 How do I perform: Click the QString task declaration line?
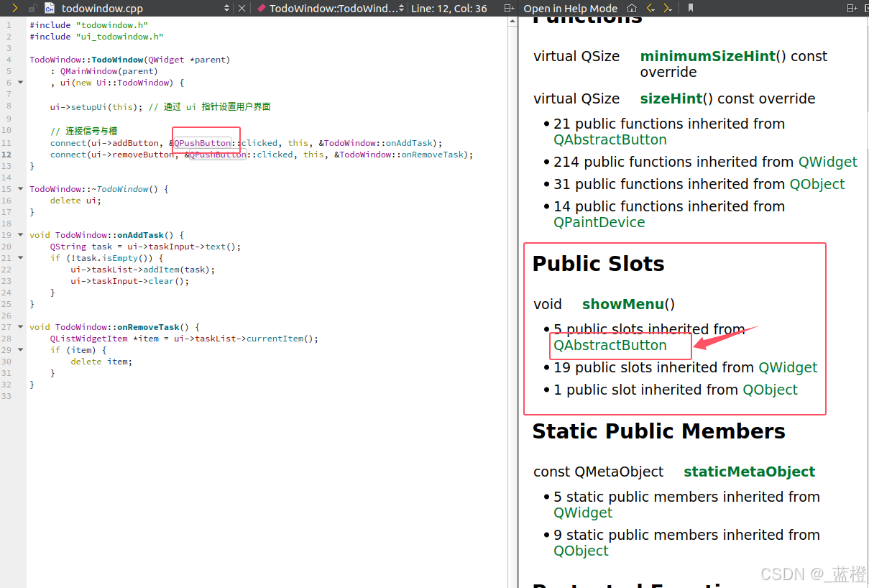(x=145, y=247)
